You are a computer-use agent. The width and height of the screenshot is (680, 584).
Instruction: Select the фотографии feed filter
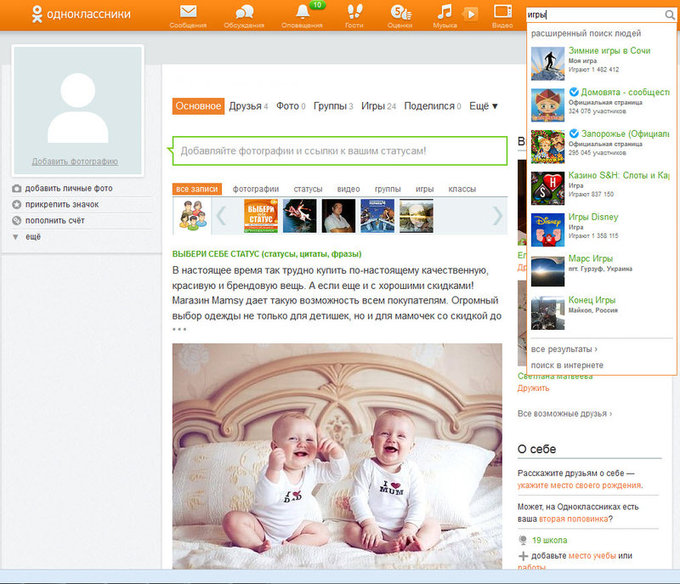(256, 189)
